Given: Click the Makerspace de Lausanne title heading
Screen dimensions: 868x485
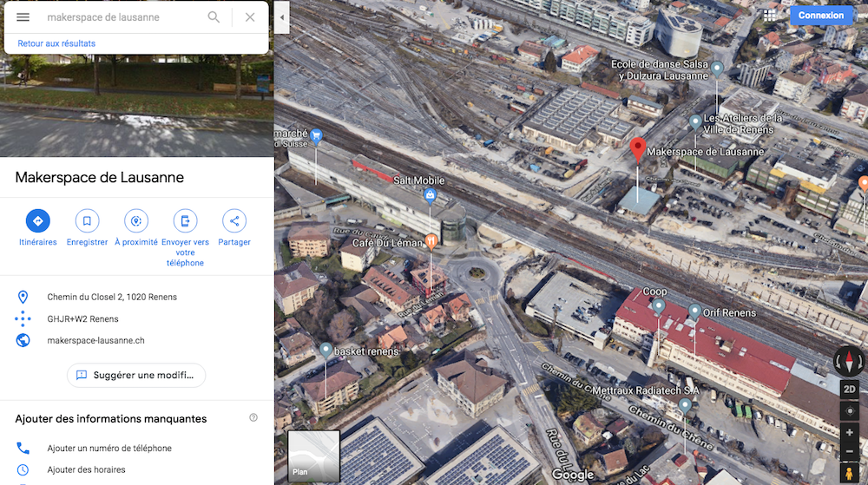Looking at the screenshot, I should 100,178.
